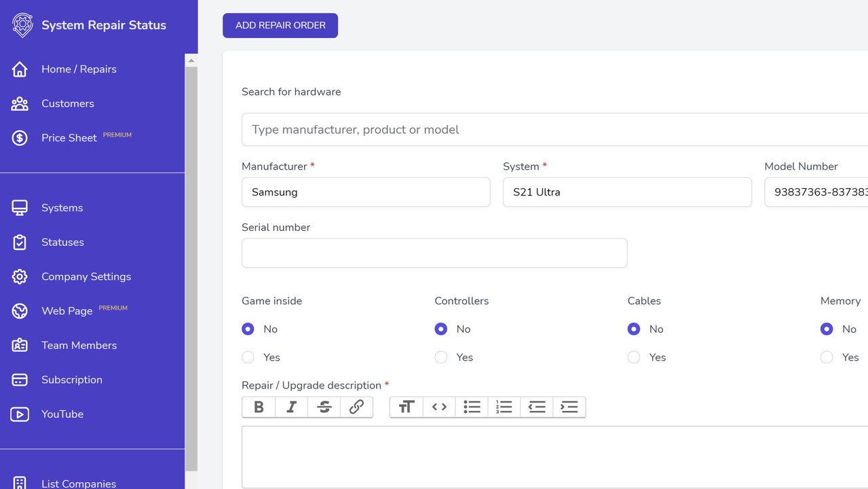868x489 pixels.
Task: Open the Customers page in sidebar
Action: tap(67, 104)
